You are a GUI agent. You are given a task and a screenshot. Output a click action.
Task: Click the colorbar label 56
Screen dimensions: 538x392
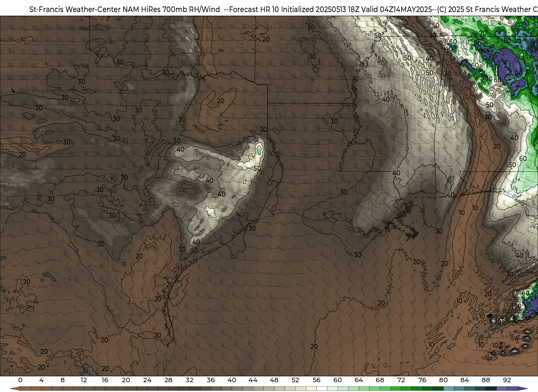click(x=316, y=380)
